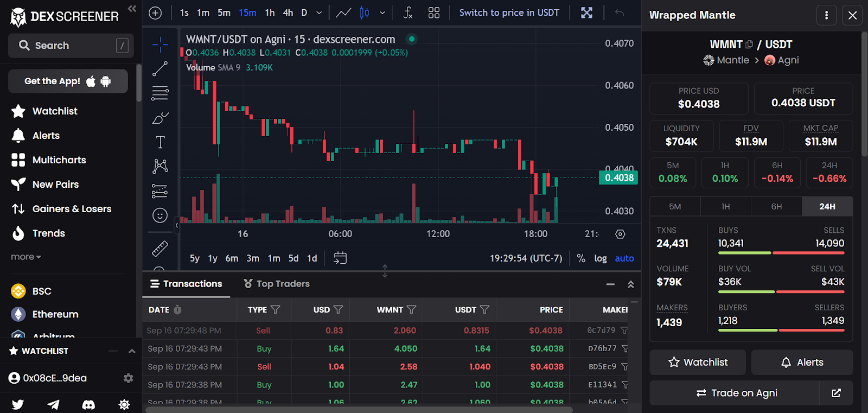Image resolution: width=868 pixels, height=413 pixels.
Task: Toggle the theme brightness icon
Action: [124, 404]
